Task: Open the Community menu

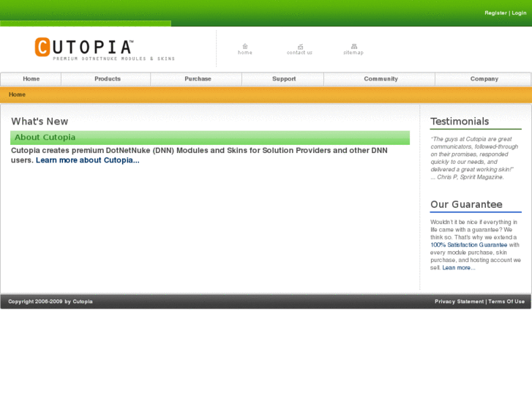Action: (x=381, y=79)
